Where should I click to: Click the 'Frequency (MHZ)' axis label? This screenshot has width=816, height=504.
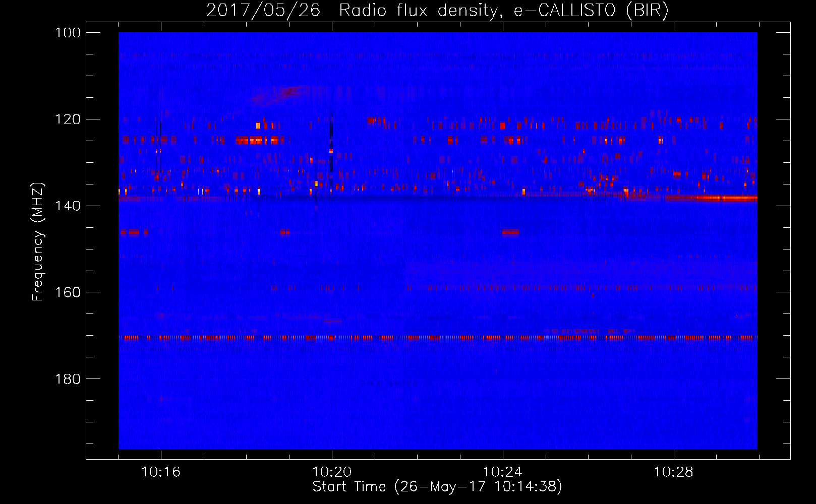[38, 242]
